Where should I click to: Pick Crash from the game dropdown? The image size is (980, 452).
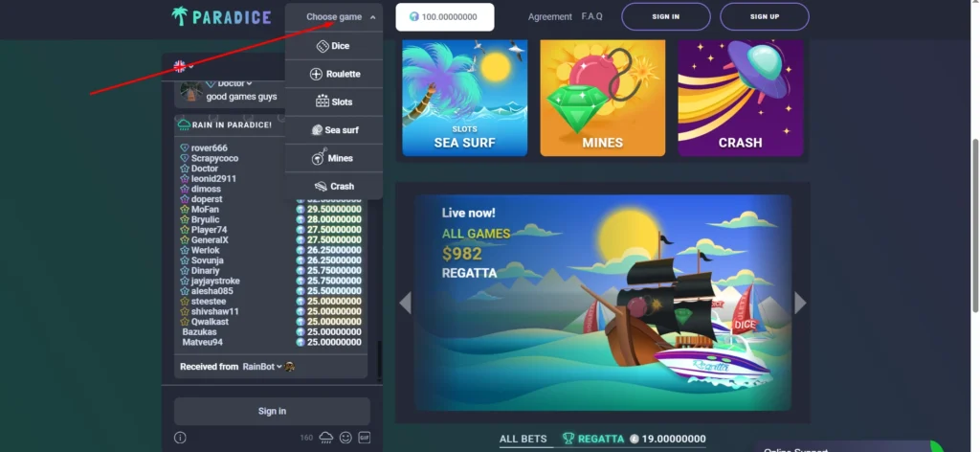tap(334, 186)
